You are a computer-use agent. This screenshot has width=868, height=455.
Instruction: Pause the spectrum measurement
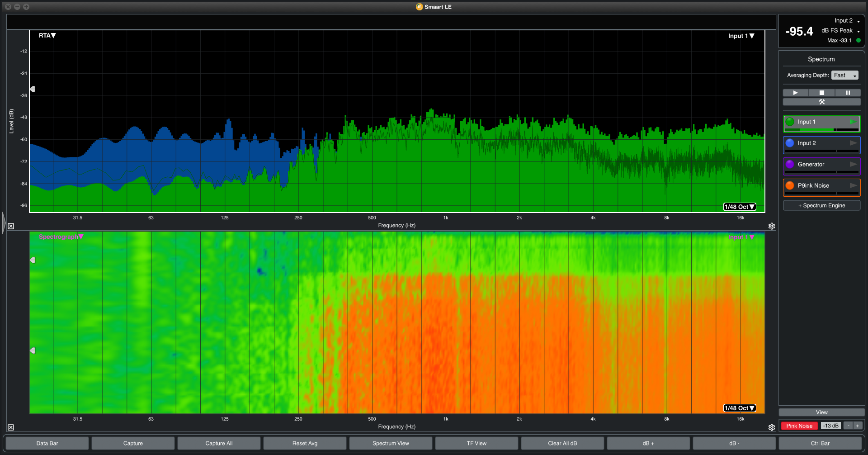pyautogui.click(x=848, y=93)
